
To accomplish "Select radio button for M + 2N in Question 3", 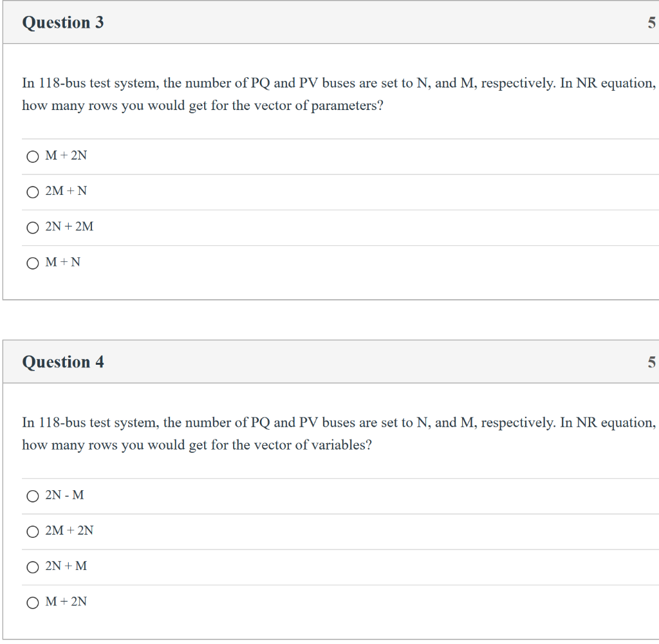I will click(32, 156).
